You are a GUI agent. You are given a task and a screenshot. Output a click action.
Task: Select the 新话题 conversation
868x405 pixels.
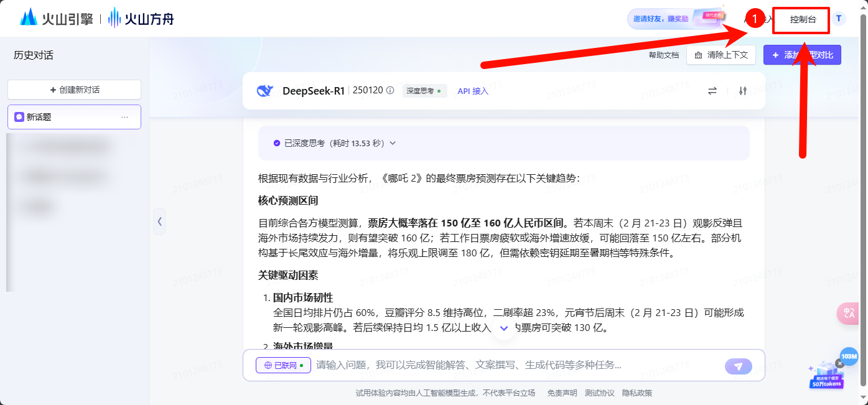click(75, 117)
